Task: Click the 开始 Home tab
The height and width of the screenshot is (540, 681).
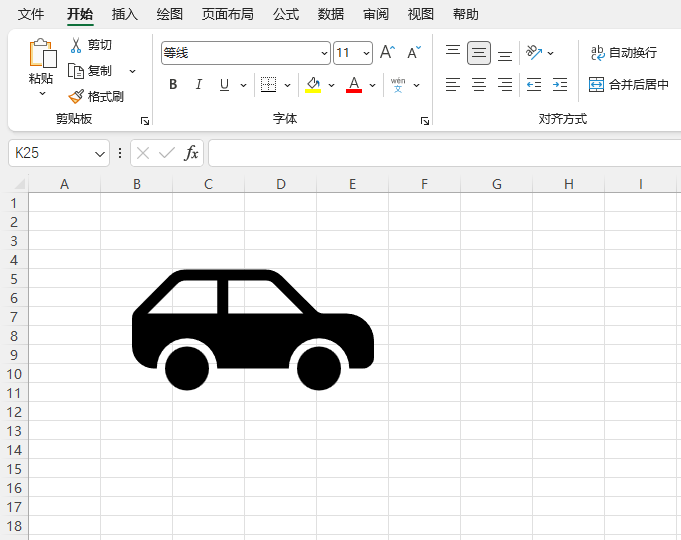Action: click(80, 14)
